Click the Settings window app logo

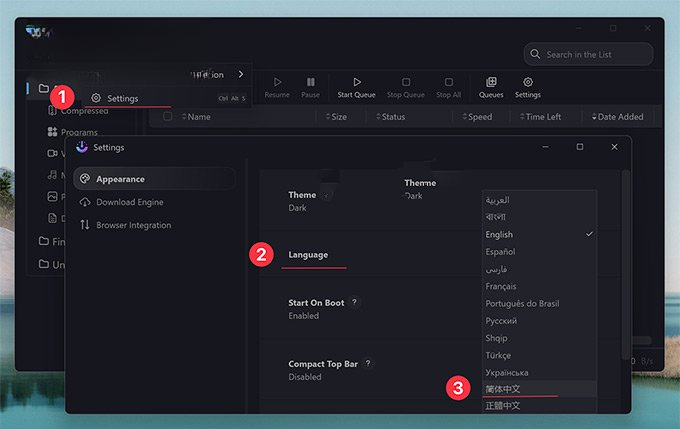(82, 147)
